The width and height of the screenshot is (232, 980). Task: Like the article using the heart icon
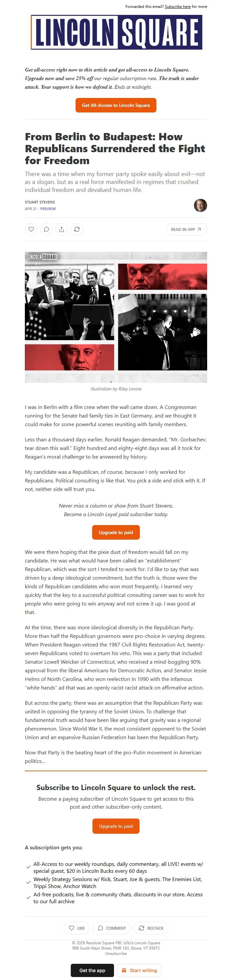point(31,229)
